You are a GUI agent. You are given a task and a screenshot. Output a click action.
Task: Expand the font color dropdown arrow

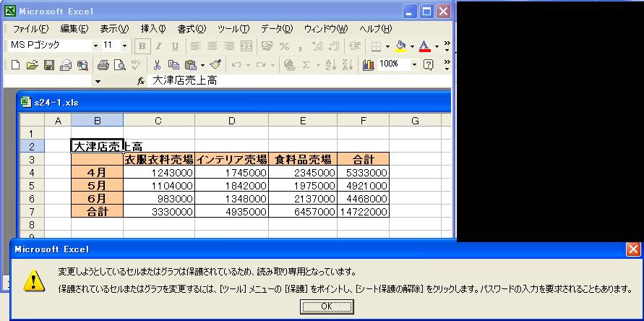coord(437,46)
